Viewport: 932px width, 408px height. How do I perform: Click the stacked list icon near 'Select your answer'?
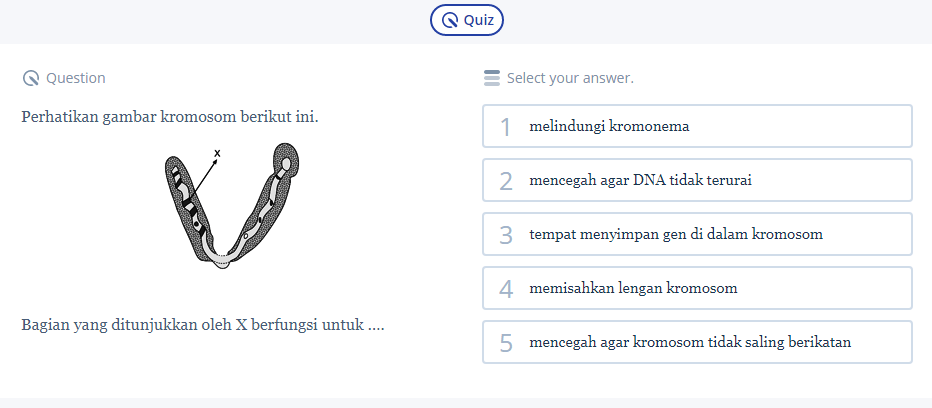491,78
